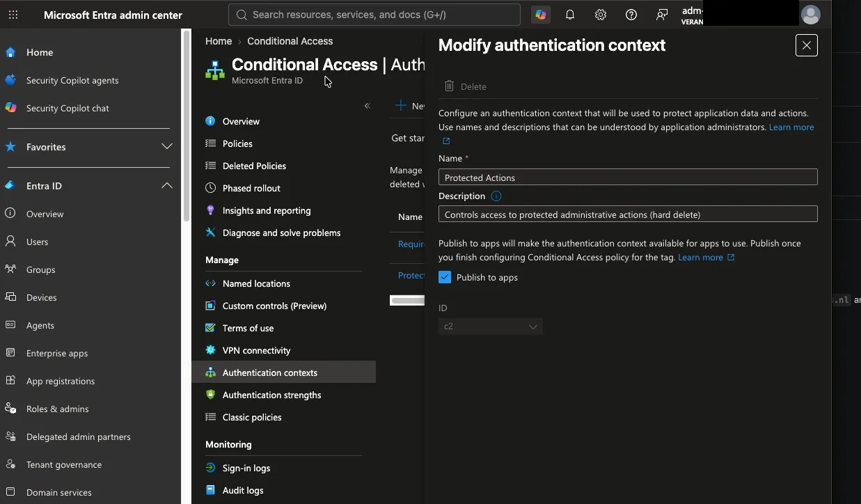Click the Users icon in sidebar

[10, 242]
